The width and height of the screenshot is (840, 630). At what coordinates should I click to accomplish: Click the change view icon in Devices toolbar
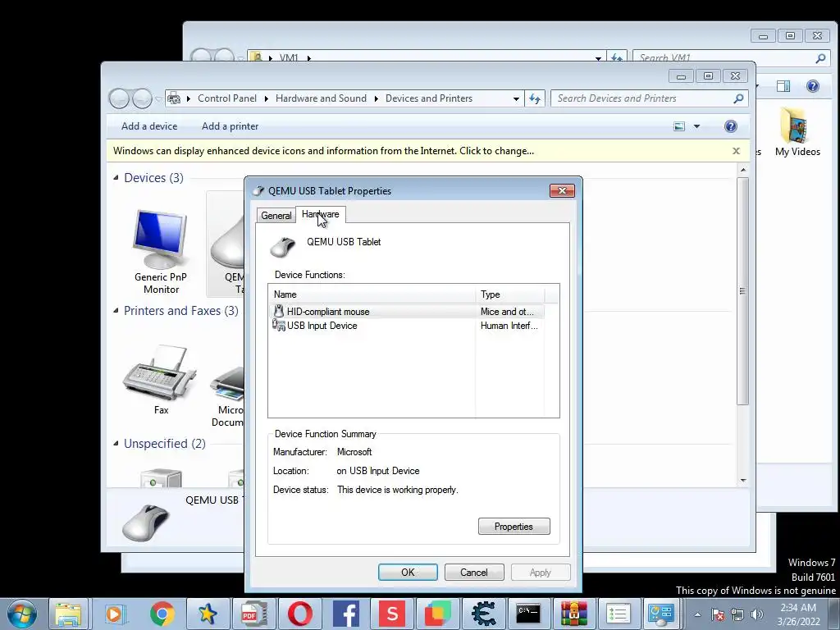point(679,126)
